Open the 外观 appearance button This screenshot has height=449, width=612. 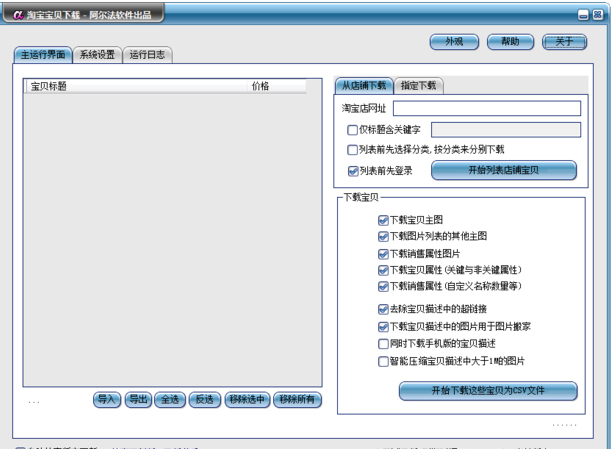tap(454, 42)
